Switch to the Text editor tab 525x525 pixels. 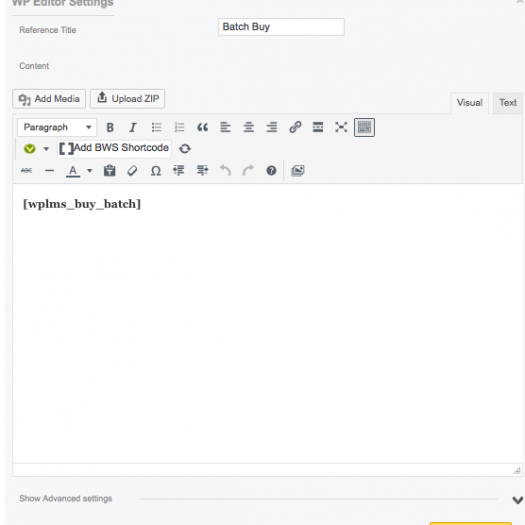[x=508, y=103]
